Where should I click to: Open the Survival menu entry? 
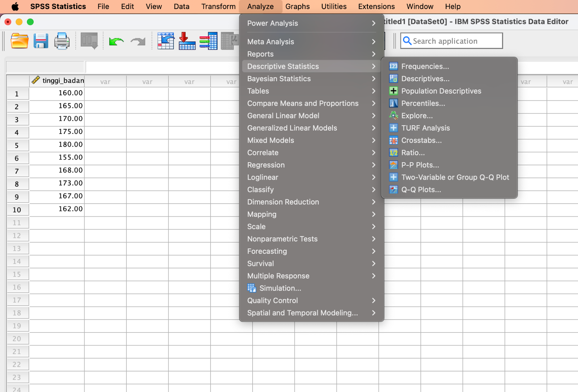coord(311,263)
